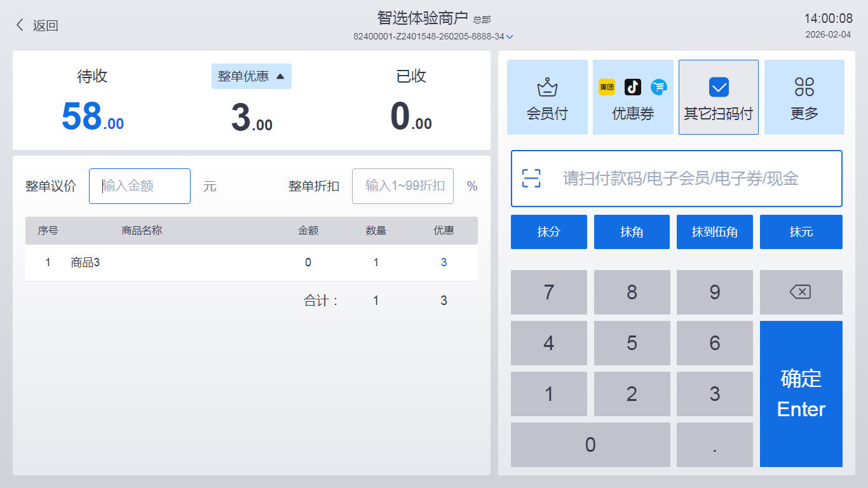Click the Douyin TikTok coupon icon
The height and width of the screenshot is (488, 868).
[633, 87]
